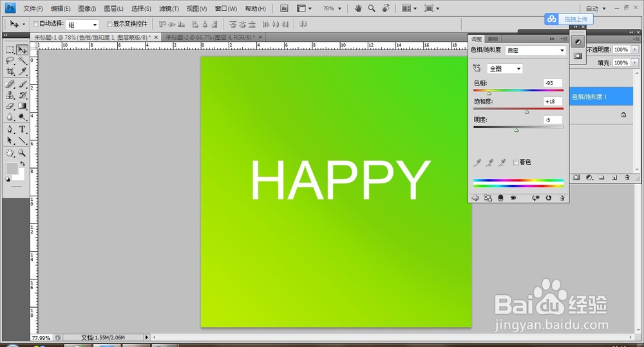Open the 全图 channel dropdown
This screenshot has width=644, height=347.
[505, 69]
